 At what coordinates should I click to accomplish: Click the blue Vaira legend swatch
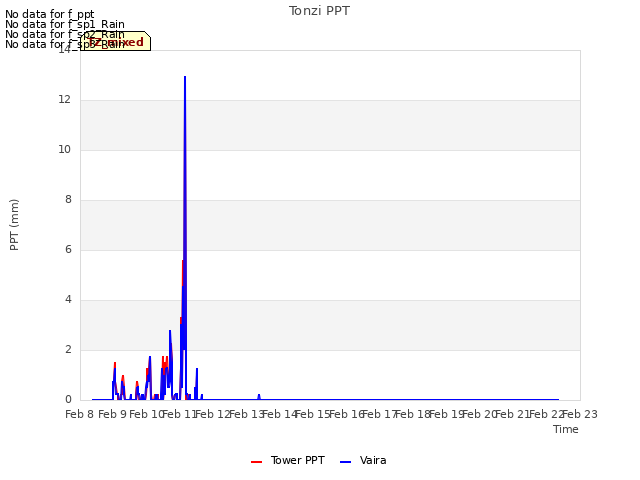[x=345, y=462]
